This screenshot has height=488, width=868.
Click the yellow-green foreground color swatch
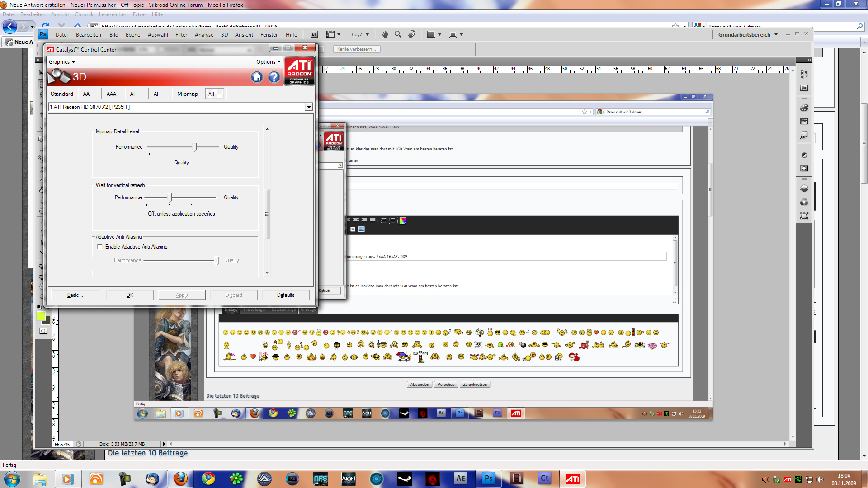[41, 316]
